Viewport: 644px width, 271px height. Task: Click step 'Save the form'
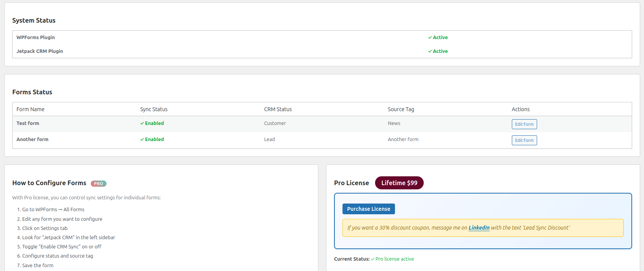coord(38,266)
